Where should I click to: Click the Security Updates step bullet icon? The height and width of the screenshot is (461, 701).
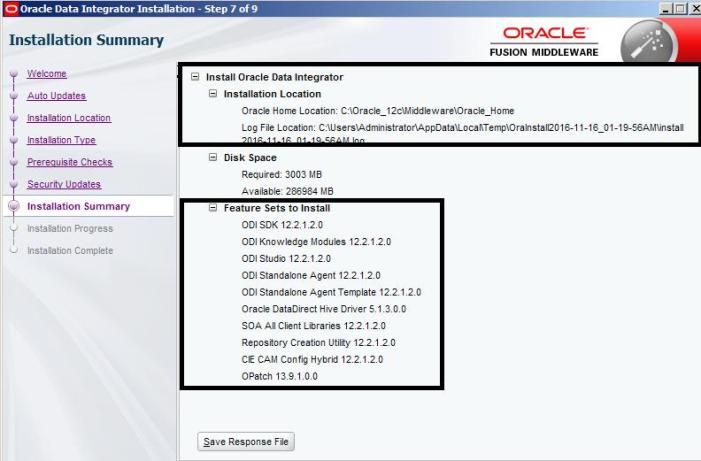14,184
